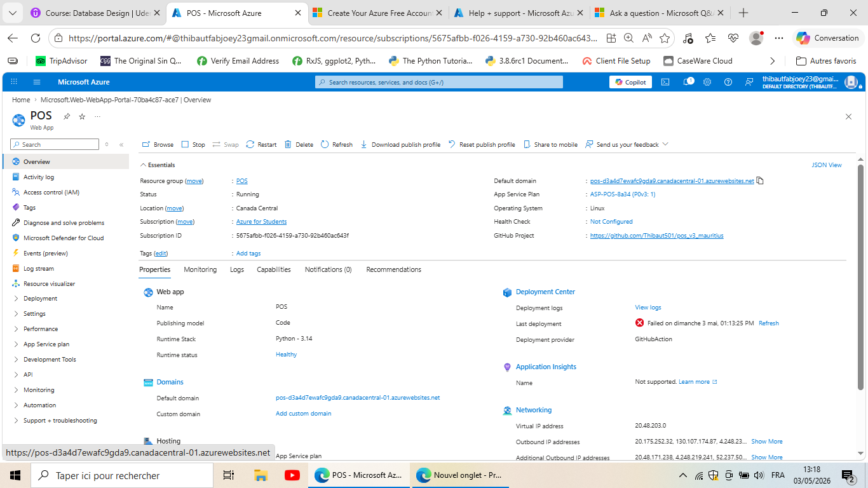The height and width of the screenshot is (488, 868).
Task: Copy the default domain to clipboard
Action: tap(760, 180)
